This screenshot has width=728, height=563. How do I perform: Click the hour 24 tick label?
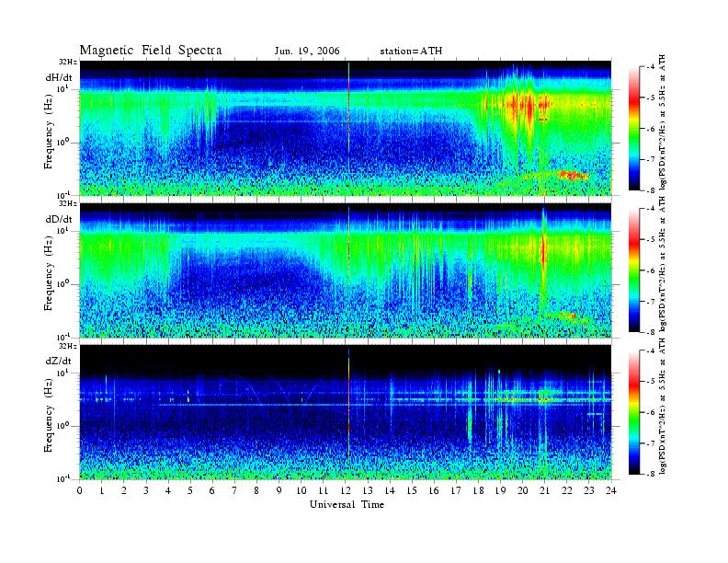pos(611,490)
